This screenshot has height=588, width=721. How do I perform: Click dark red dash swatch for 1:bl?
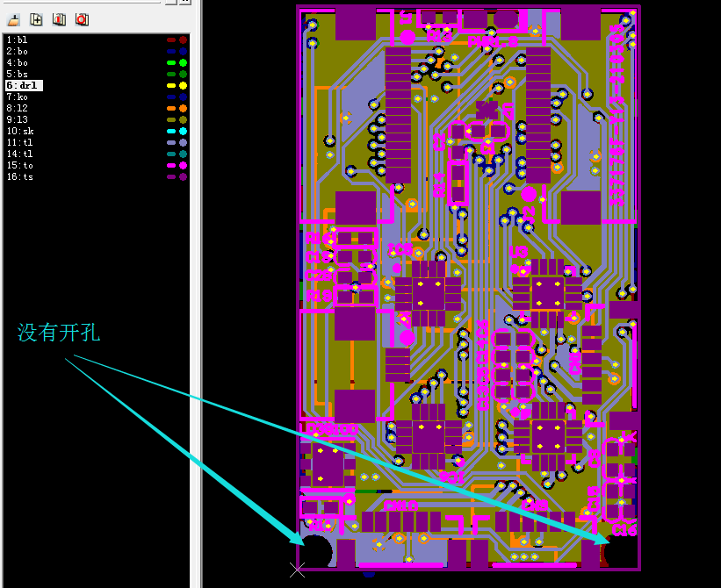(170, 40)
